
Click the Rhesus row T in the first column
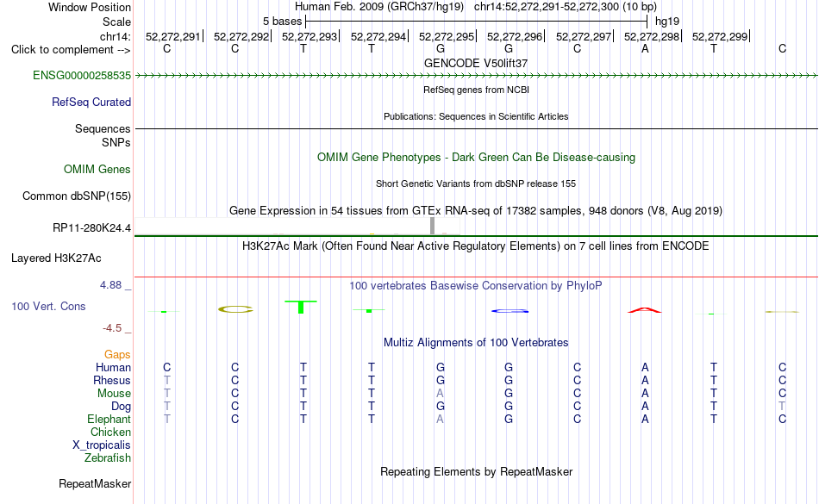[x=166, y=380]
